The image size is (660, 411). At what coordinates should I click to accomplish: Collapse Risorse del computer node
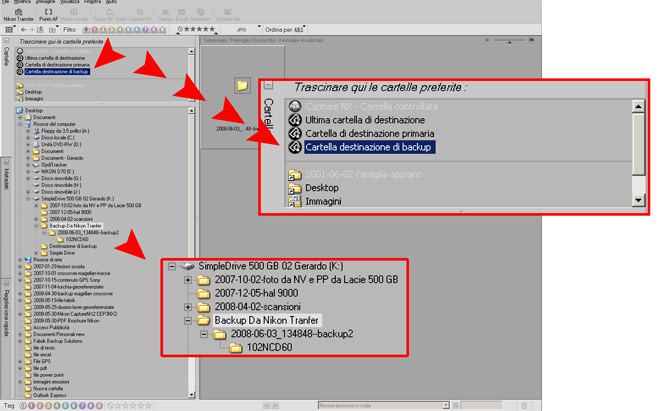pyautogui.click(x=20, y=124)
